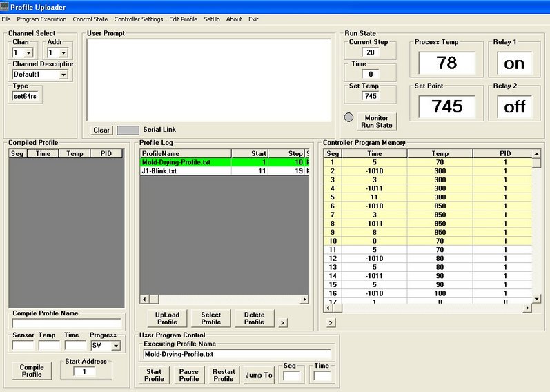Screen dimensions: 550x392
Task: Open the Addr dropdown
Action: [63, 52]
